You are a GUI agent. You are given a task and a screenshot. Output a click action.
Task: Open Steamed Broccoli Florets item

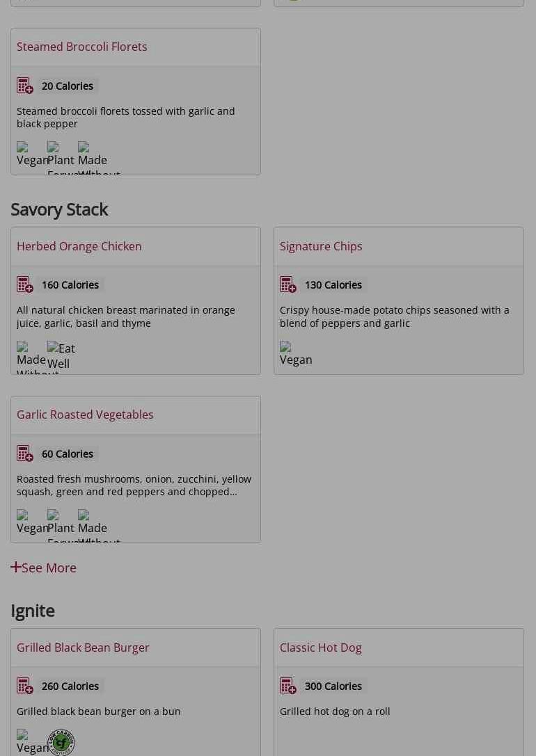click(x=82, y=47)
